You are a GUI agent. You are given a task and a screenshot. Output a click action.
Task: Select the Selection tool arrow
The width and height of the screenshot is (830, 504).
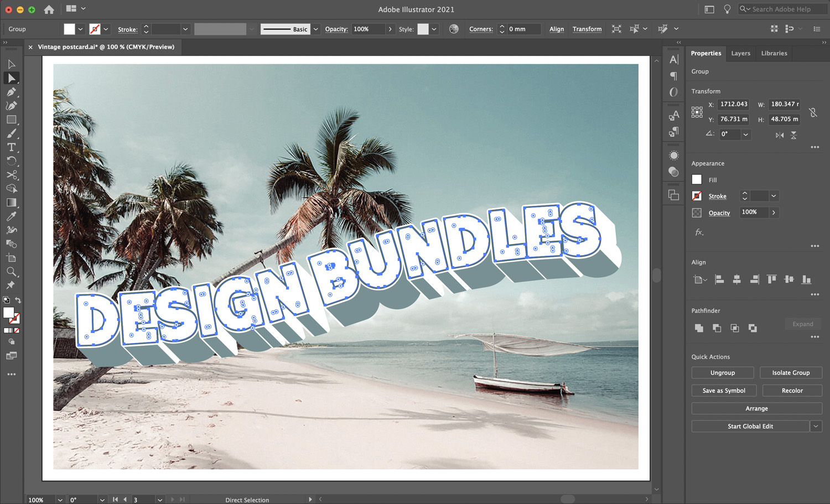tap(11, 64)
